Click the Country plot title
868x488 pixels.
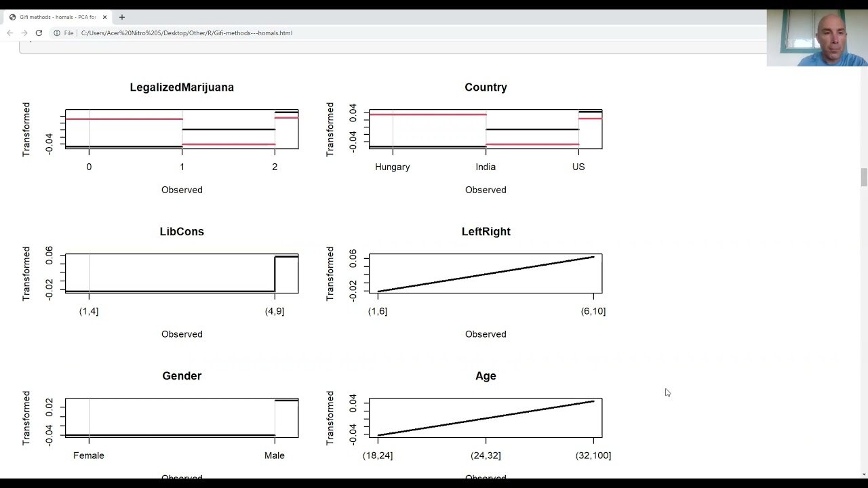point(486,87)
